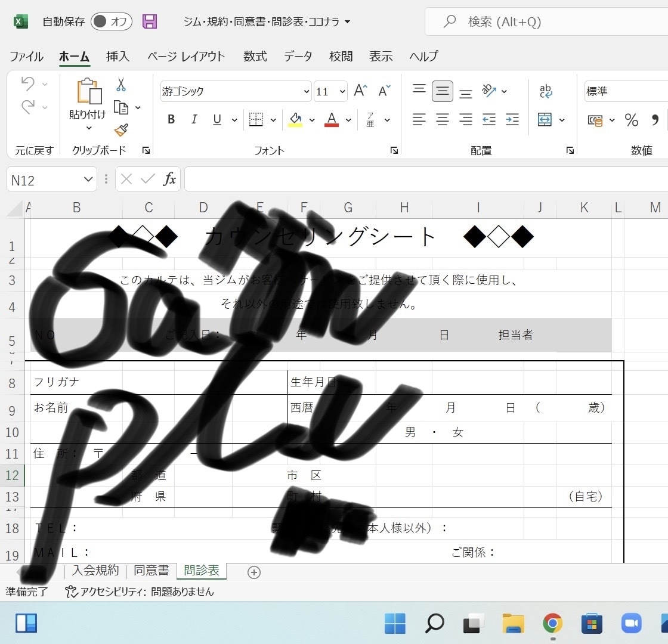This screenshot has height=644, width=668.
Task: Click the Decrease Indent icon
Action: tap(488, 120)
